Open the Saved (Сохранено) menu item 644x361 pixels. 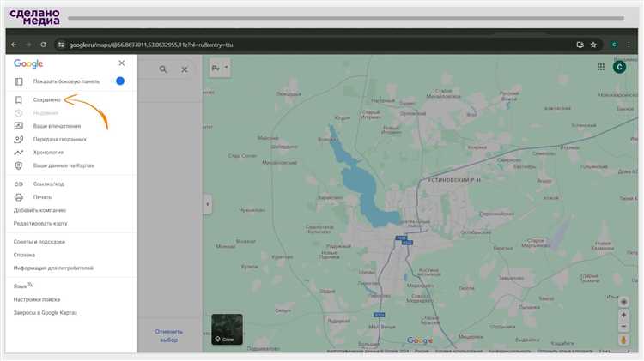47,99
